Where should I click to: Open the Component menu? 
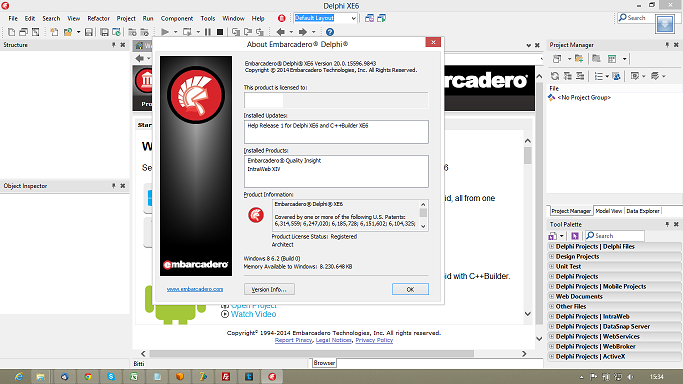(x=177, y=18)
